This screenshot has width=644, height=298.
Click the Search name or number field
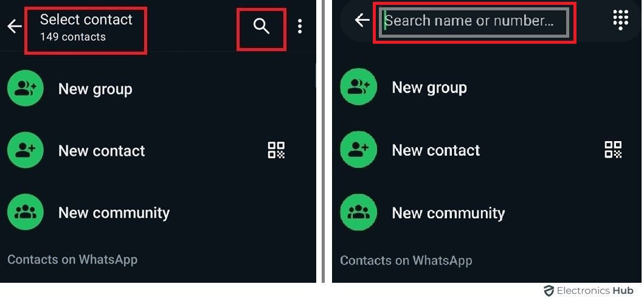[x=474, y=21]
